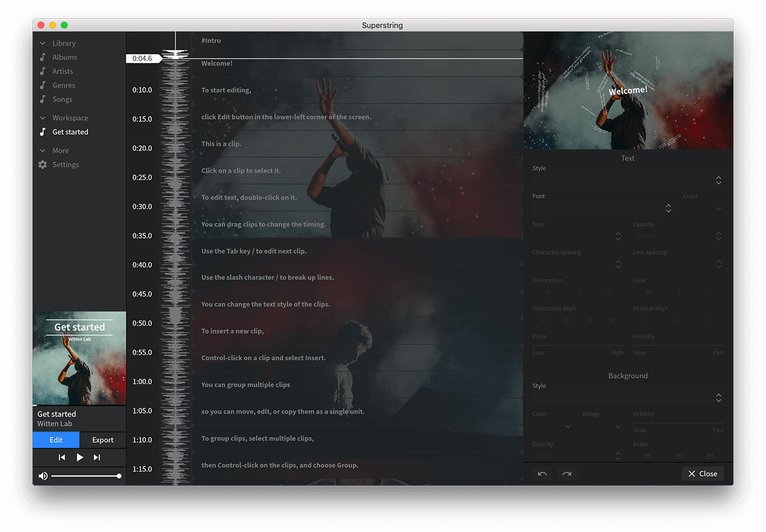Click the blue Edit button
This screenshot has width=766, height=532.
[56, 440]
